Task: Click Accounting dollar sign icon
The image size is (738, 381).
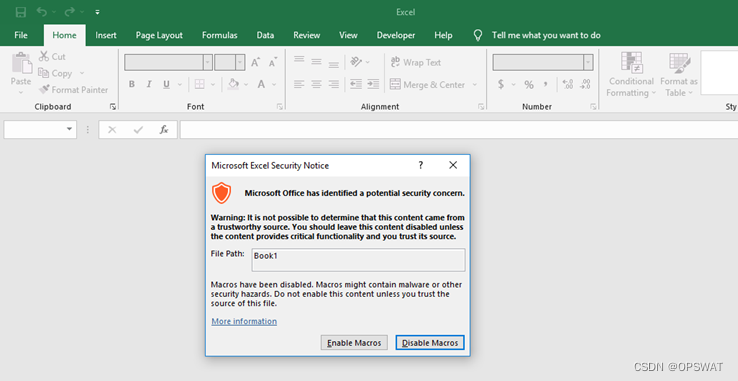Action: coord(501,84)
